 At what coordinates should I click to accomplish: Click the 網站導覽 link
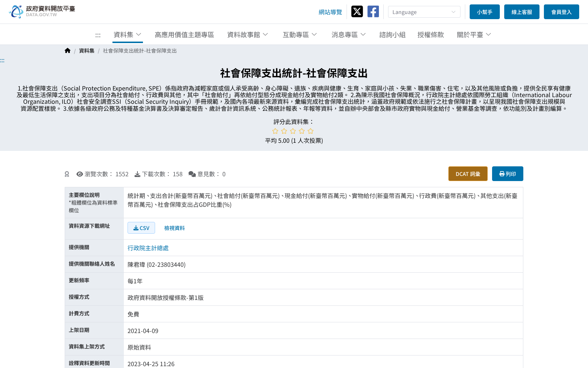(x=330, y=12)
